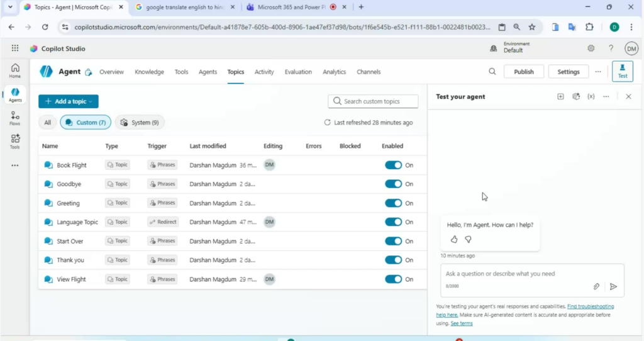Open Flows in the left sidebar
The image size is (644, 341).
[x=14, y=118]
